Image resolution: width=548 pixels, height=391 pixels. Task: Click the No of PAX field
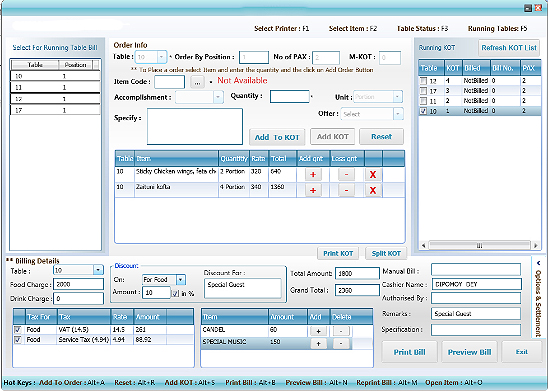[326, 58]
